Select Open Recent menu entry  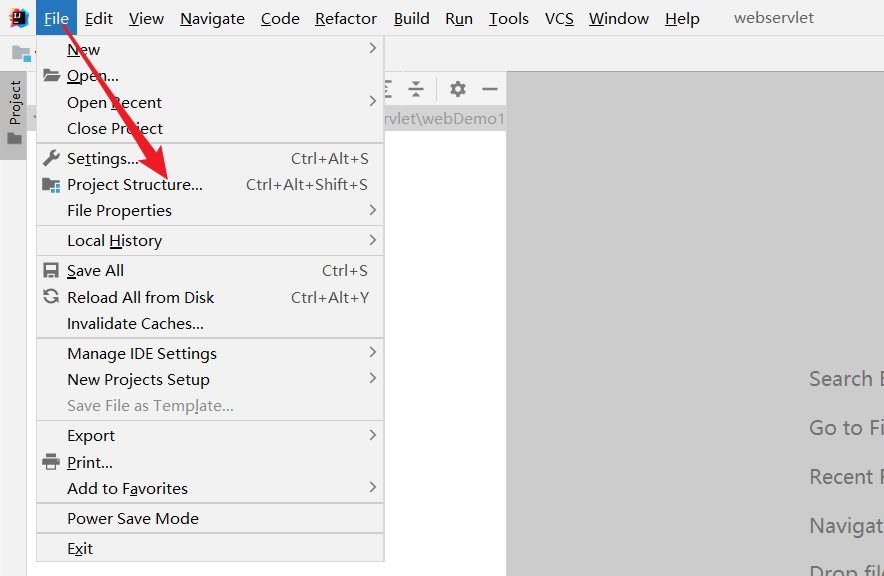(210, 102)
